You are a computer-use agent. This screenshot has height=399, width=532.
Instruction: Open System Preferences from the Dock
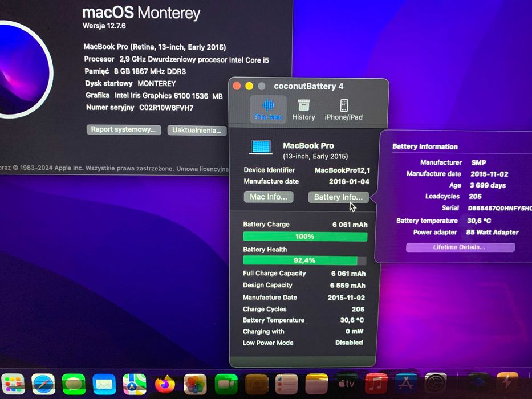pos(436,384)
